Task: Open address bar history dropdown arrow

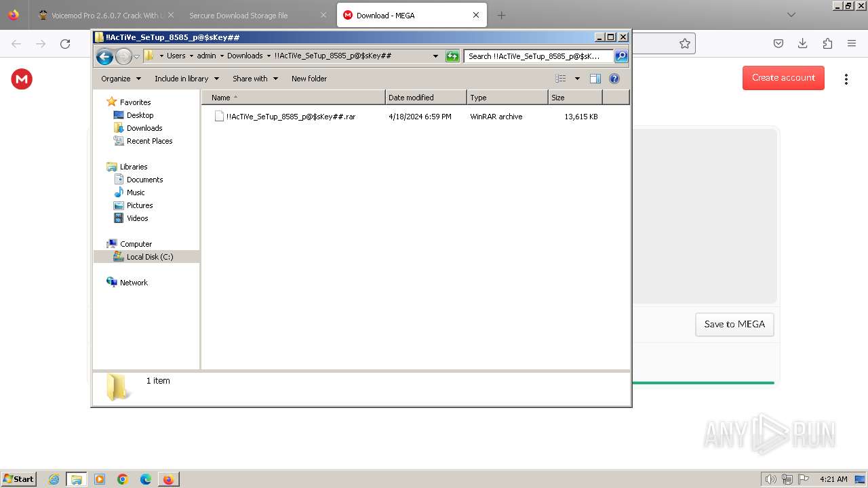Action: coord(435,56)
